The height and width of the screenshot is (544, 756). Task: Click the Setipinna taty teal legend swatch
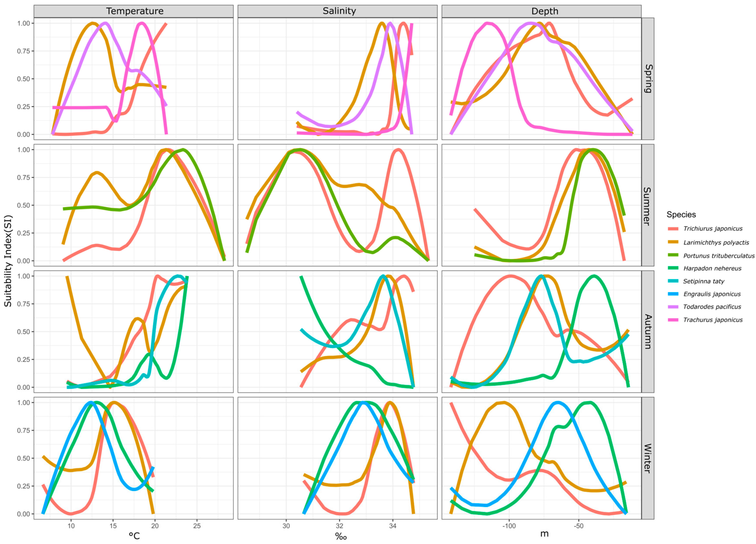(673, 281)
